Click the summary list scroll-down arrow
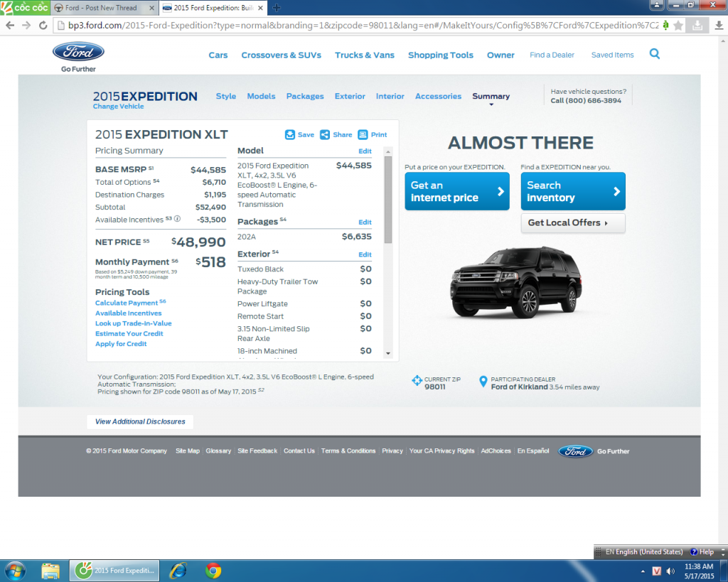 point(388,354)
